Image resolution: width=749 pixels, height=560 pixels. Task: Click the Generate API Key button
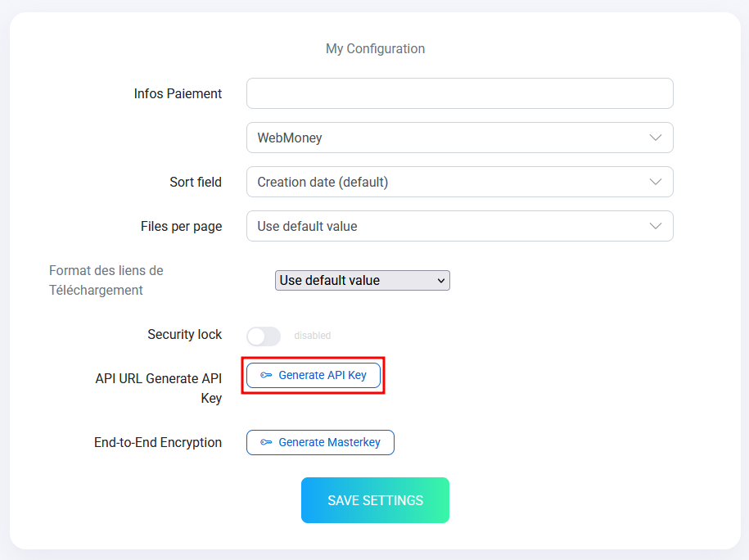[x=314, y=376]
